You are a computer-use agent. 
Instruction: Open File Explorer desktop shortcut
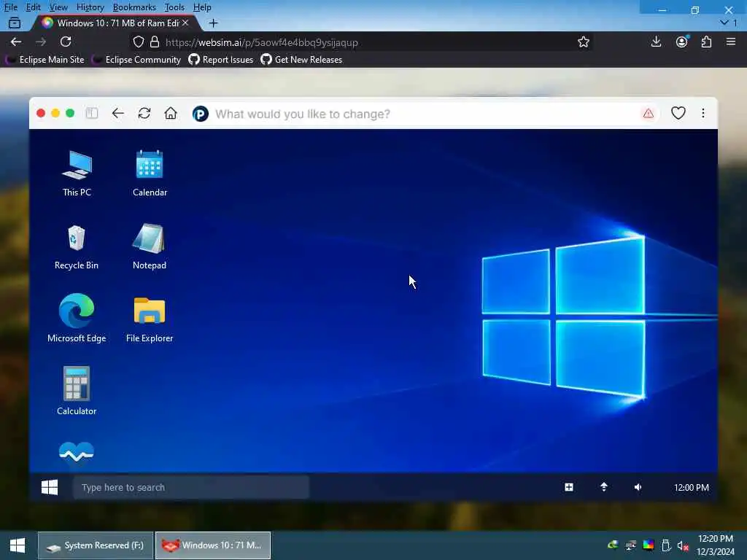click(x=150, y=319)
